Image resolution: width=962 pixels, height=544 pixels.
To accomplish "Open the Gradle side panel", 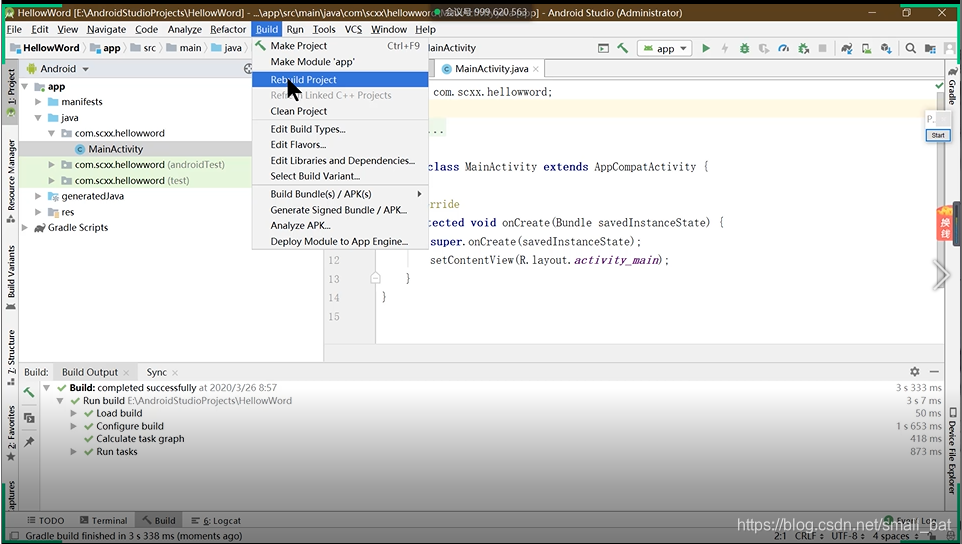I will (952, 87).
